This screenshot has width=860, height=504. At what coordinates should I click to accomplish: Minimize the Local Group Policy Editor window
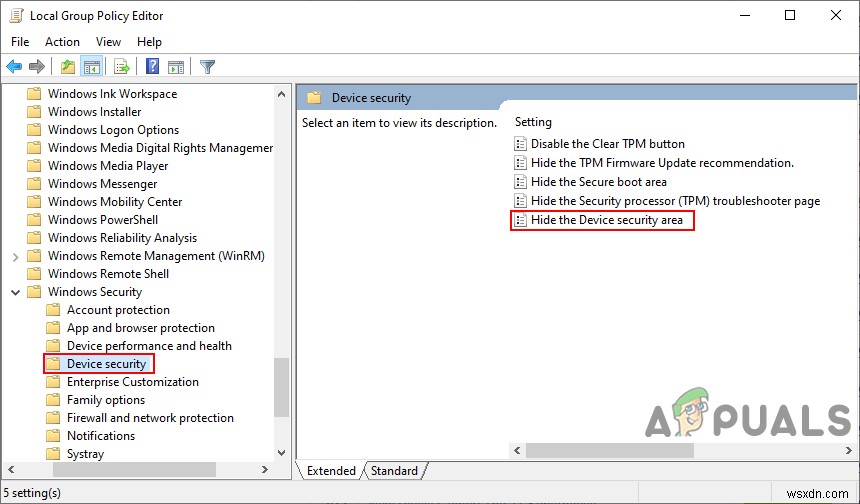745,15
